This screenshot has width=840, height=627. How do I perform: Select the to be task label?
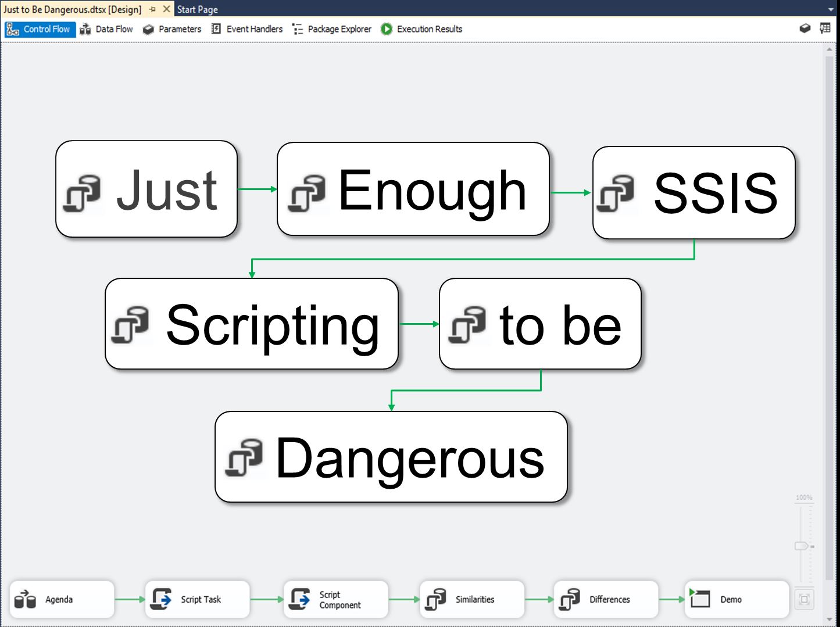pyautogui.click(x=560, y=325)
